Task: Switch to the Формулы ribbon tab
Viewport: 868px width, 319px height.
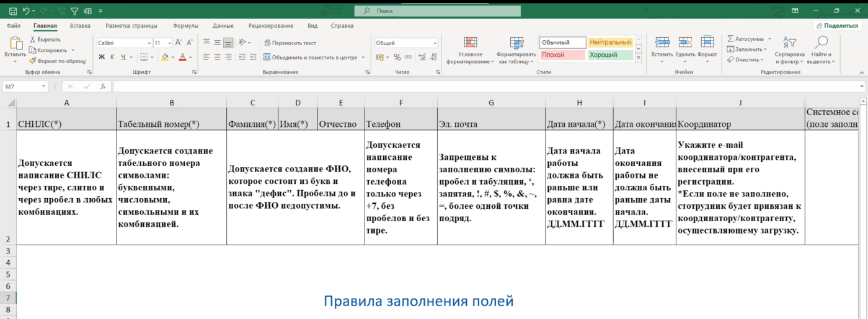Action: (185, 26)
